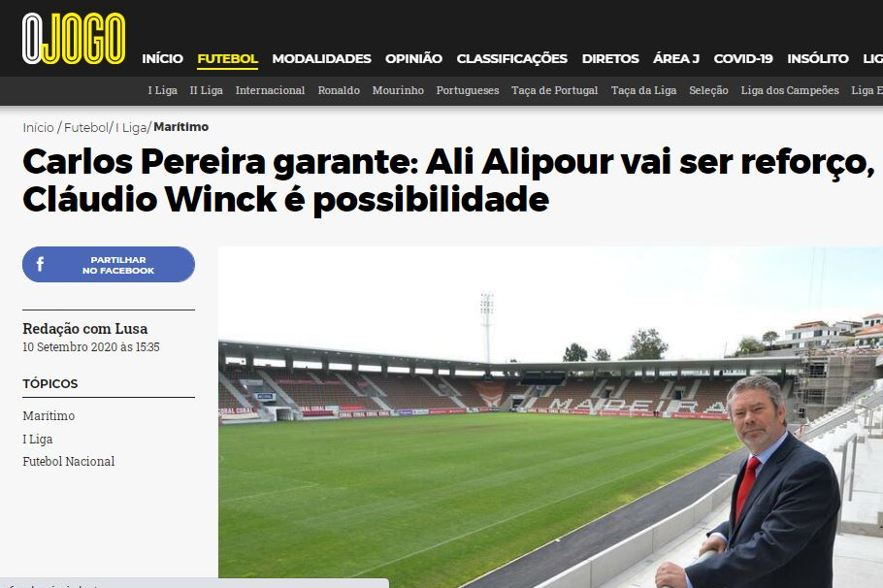
Task: Open DIRETOS in the navigation bar
Action: point(610,58)
